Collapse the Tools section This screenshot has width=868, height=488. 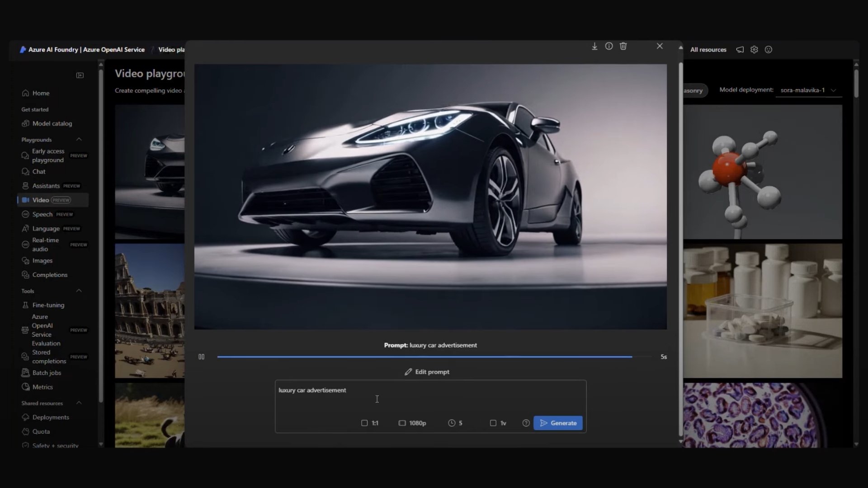[79, 291]
